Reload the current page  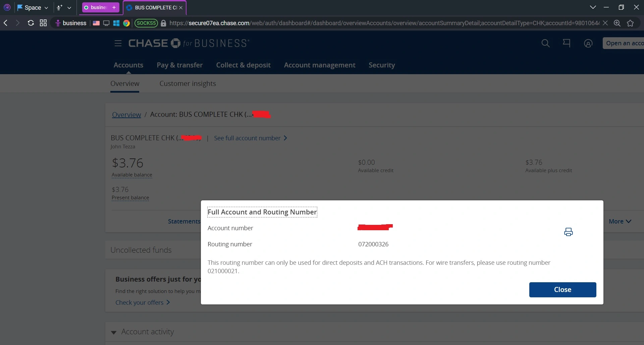[31, 23]
